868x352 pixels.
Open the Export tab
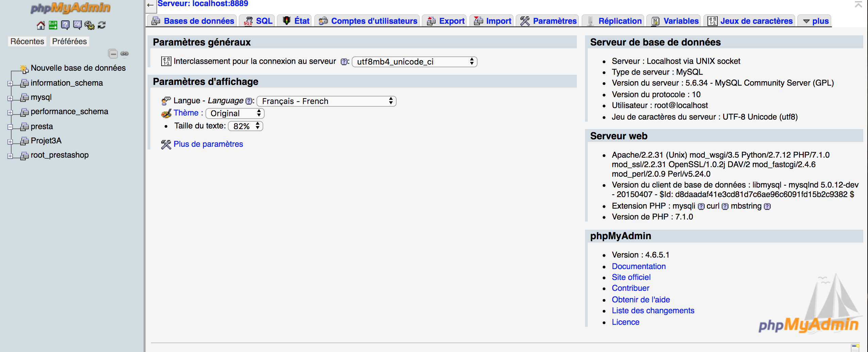coord(446,21)
